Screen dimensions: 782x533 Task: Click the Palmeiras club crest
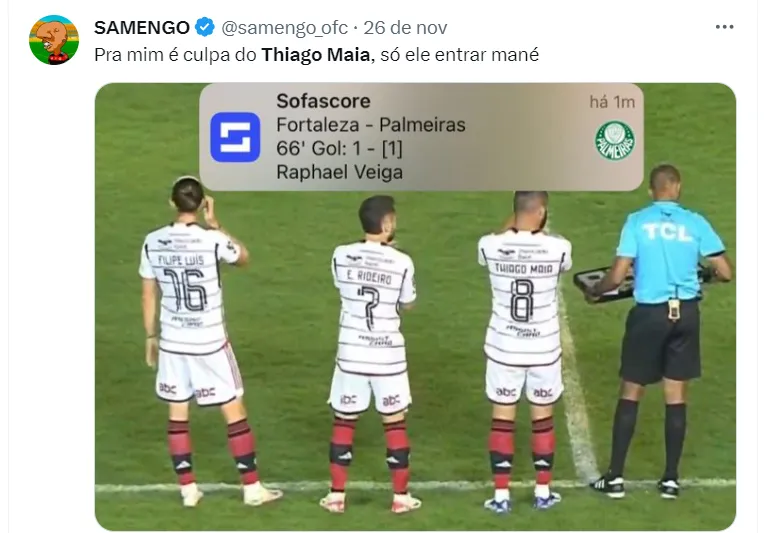(615, 141)
